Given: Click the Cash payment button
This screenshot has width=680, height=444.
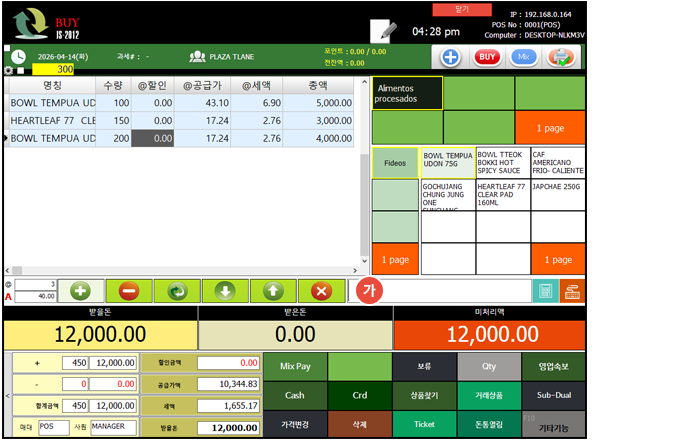Looking at the screenshot, I should 295,395.
